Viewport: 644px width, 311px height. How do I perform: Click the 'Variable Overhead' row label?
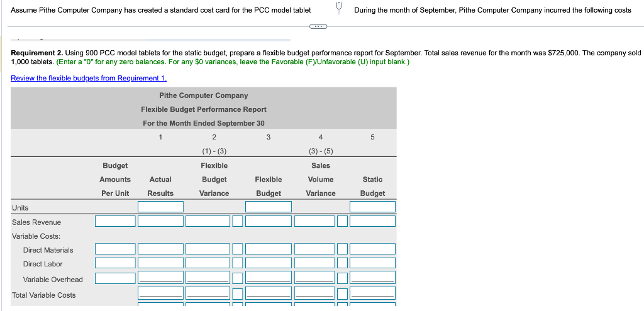[x=53, y=280]
